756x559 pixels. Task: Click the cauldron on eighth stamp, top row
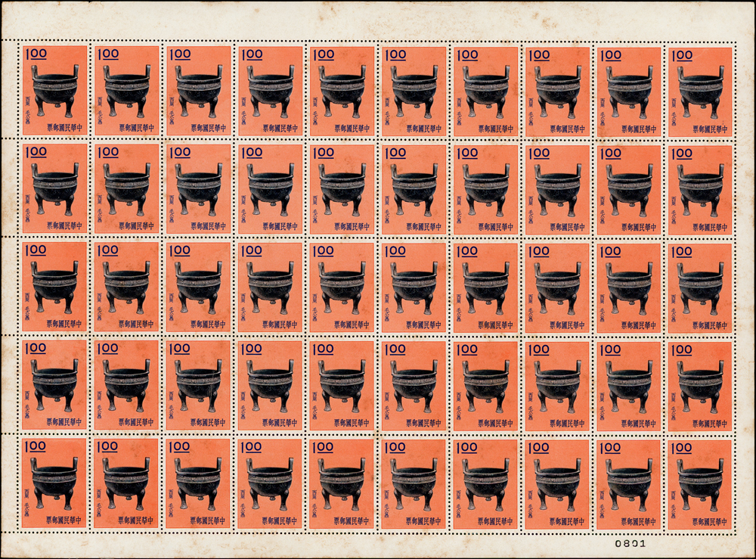556,91
